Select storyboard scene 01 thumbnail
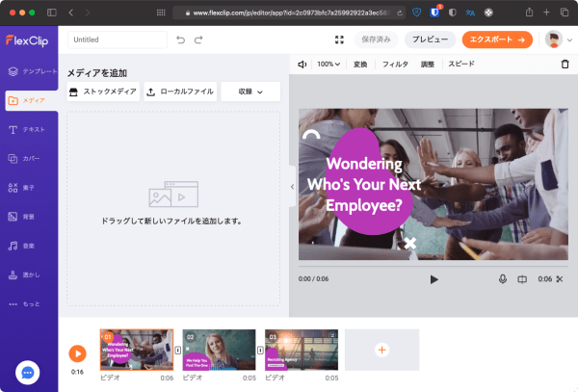The height and width of the screenshot is (392, 578). [x=137, y=350]
